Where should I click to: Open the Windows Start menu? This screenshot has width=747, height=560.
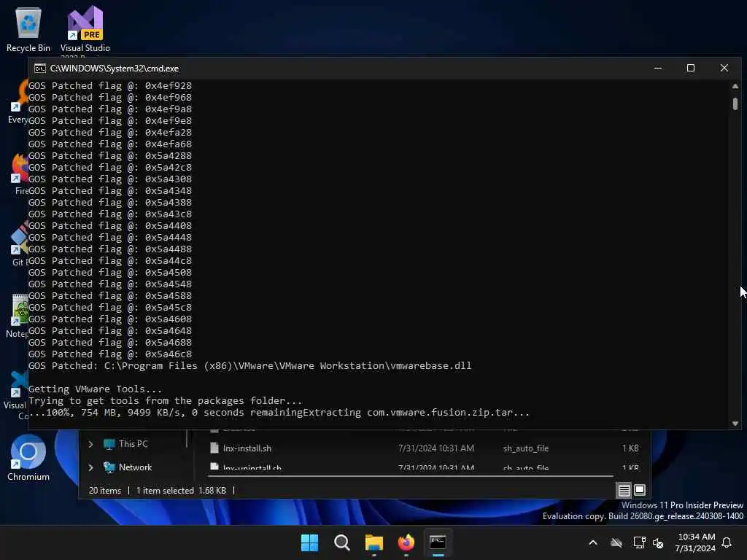[309, 542]
